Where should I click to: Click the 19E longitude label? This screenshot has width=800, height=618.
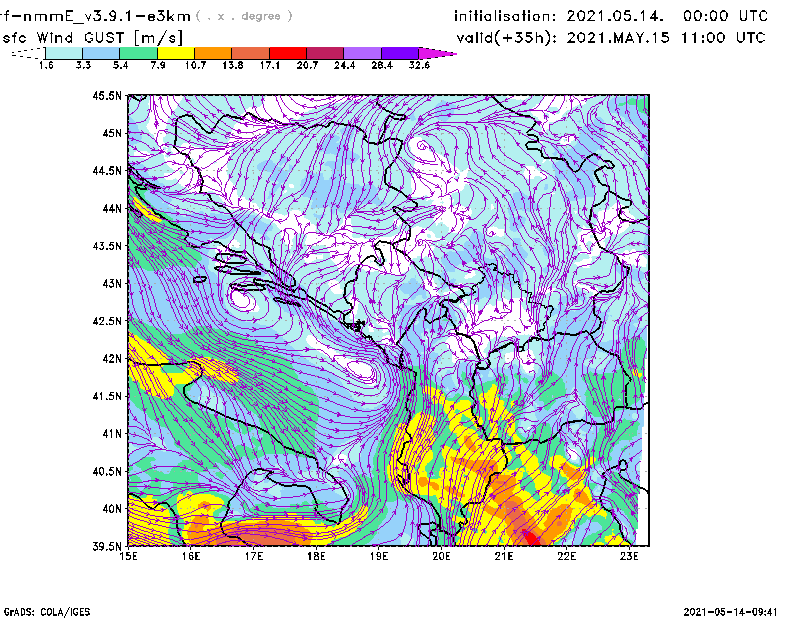tap(379, 556)
